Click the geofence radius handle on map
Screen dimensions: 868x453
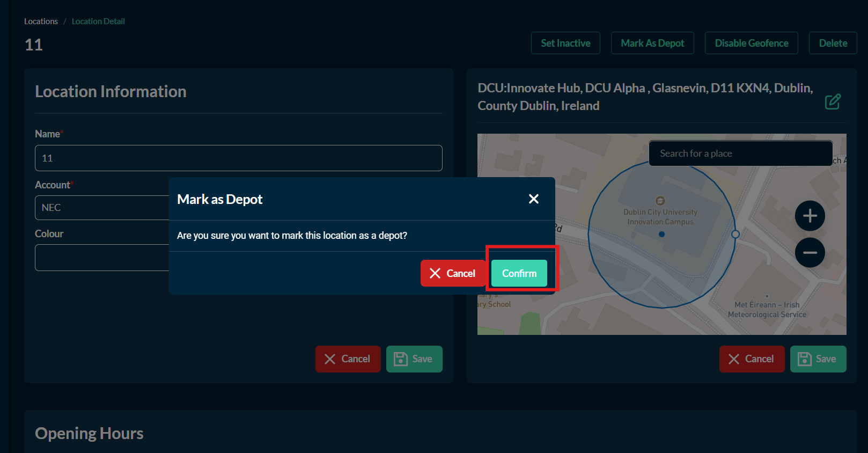pos(735,234)
